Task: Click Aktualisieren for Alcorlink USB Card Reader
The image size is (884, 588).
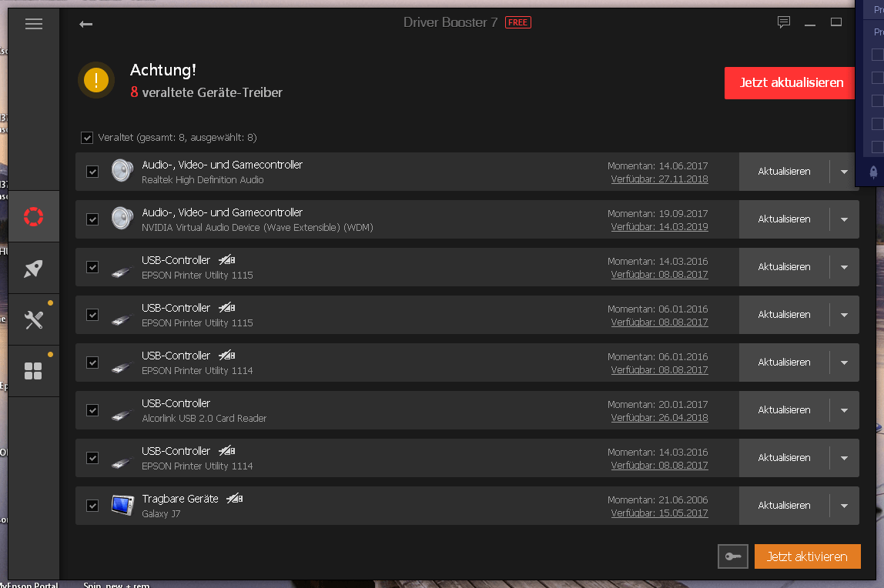Action: (x=784, y=410)
